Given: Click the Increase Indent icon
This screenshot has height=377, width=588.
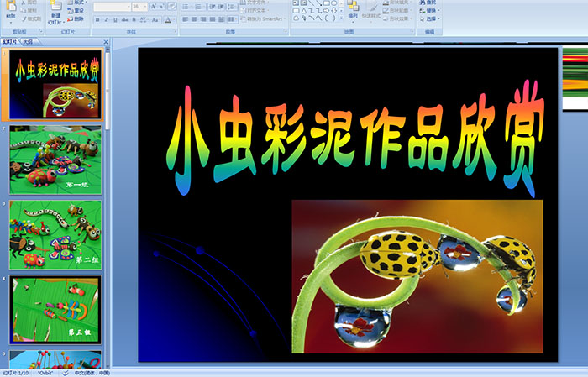Looking at the screenshot, I should pos(221,7).
